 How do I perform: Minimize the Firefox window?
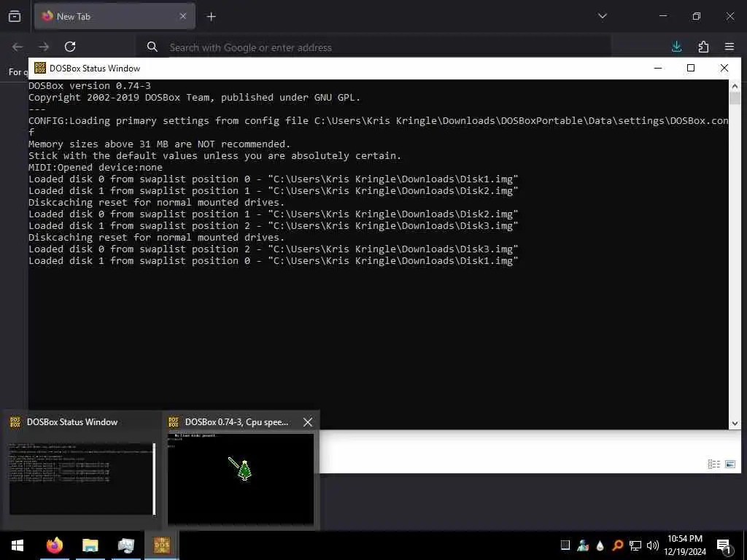[662, 16]
